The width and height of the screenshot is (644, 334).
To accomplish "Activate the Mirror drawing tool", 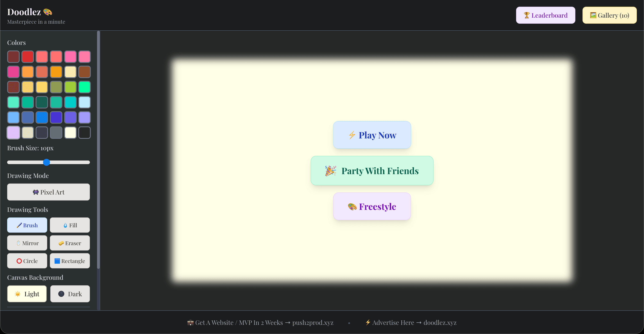I will click(x=27, y=243).
